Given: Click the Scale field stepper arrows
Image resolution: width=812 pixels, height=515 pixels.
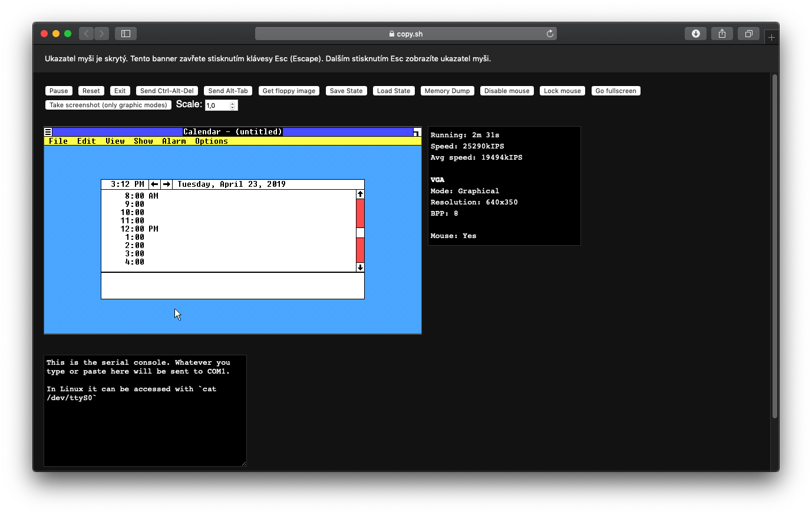Looking at the screenshot, I should pos(233,105).
